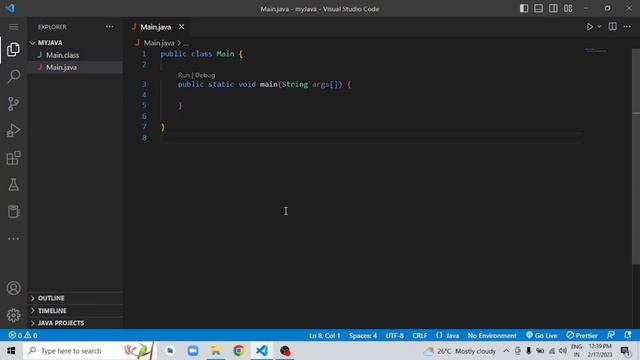Image resolution: width=640 pixels, height=360 pixels.
Task: Click the editor vertical scrollbar
Action: tap(636, 157)
